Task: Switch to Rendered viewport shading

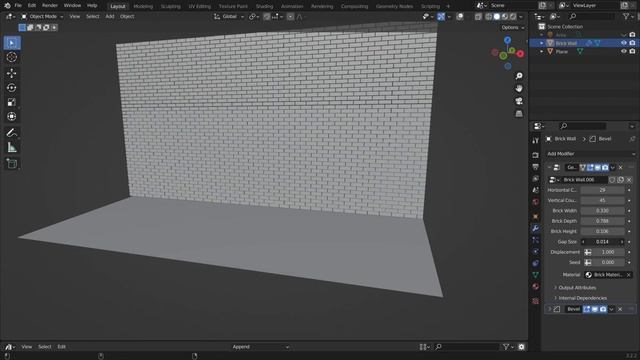Action: (513, 17)
